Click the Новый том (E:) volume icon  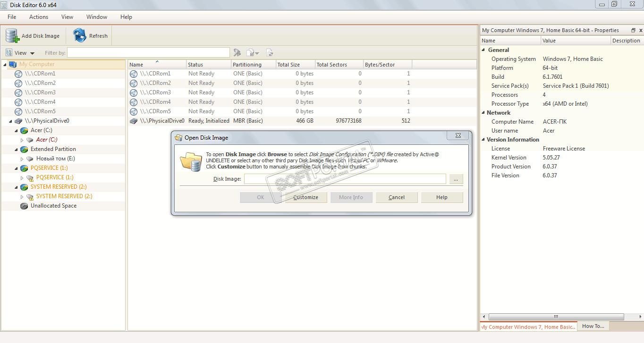point(30,159)
